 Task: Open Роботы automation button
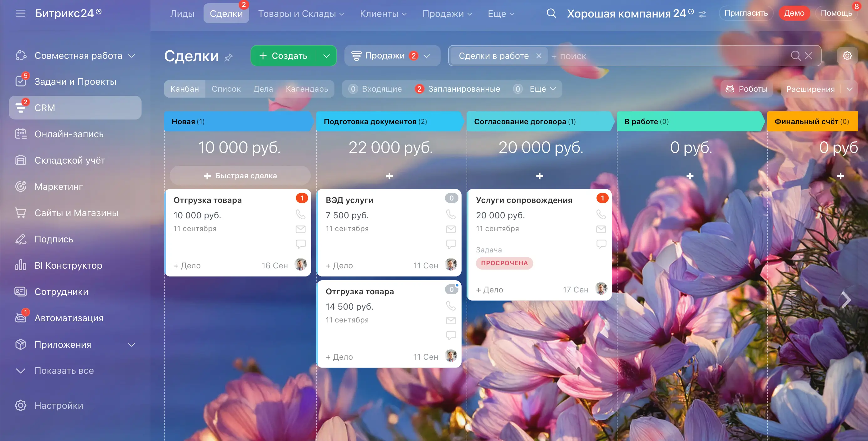pos(747,89)
